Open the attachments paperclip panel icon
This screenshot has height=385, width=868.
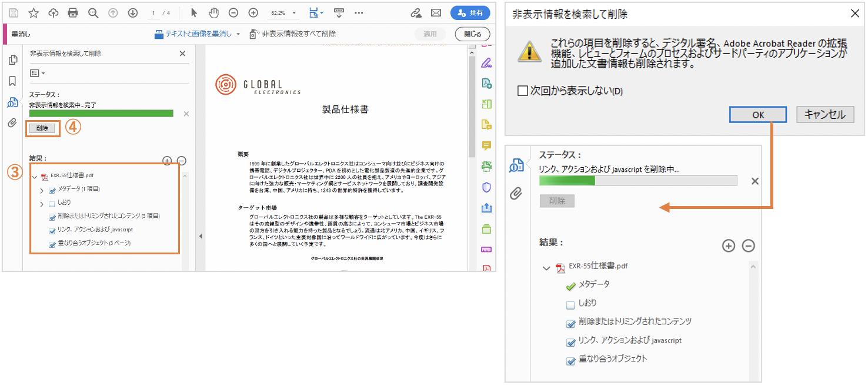(x=12, y=122)
